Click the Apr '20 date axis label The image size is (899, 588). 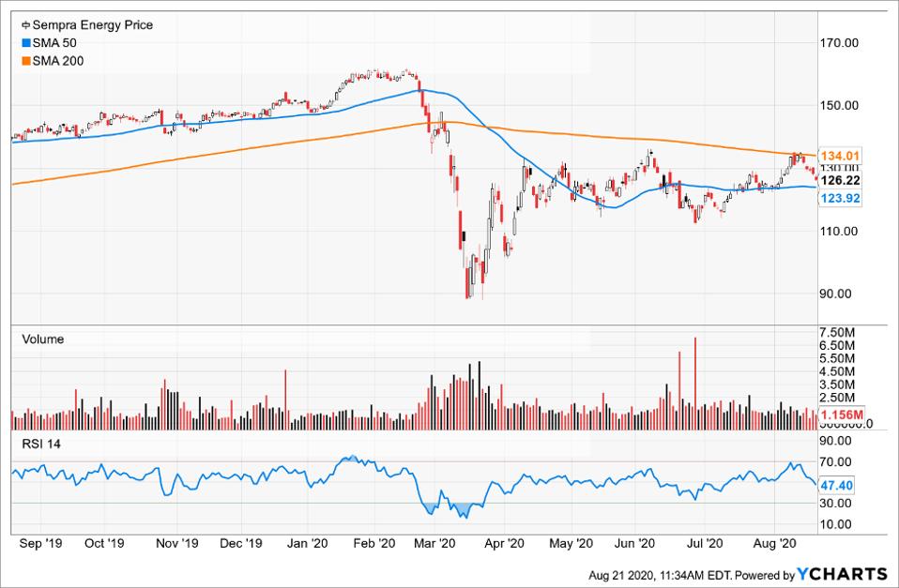505,543
